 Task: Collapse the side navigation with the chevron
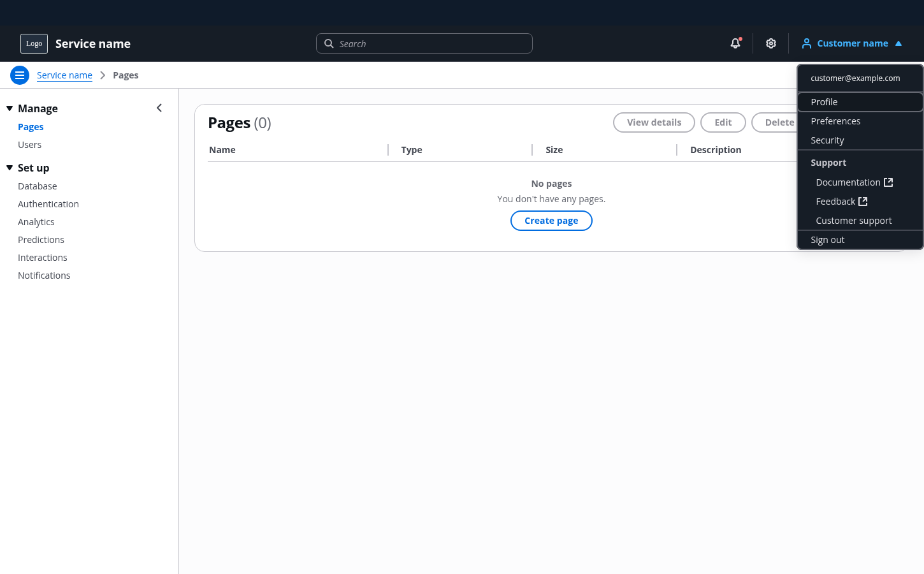(159, 108)
